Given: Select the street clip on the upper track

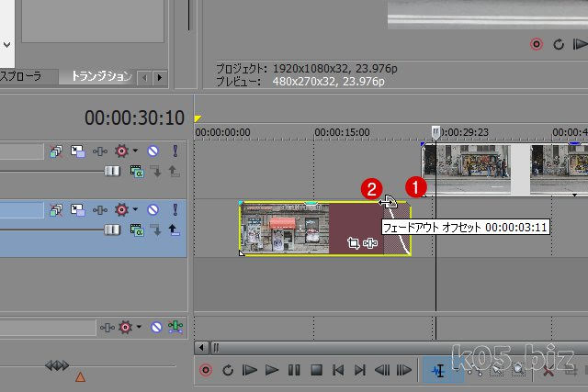Looking at the screenshot, I should point(504,170).
